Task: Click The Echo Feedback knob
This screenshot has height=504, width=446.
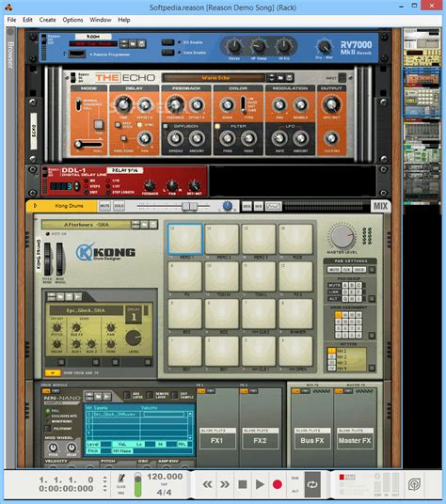Action: pyautogui.click(x=175, y=104)
